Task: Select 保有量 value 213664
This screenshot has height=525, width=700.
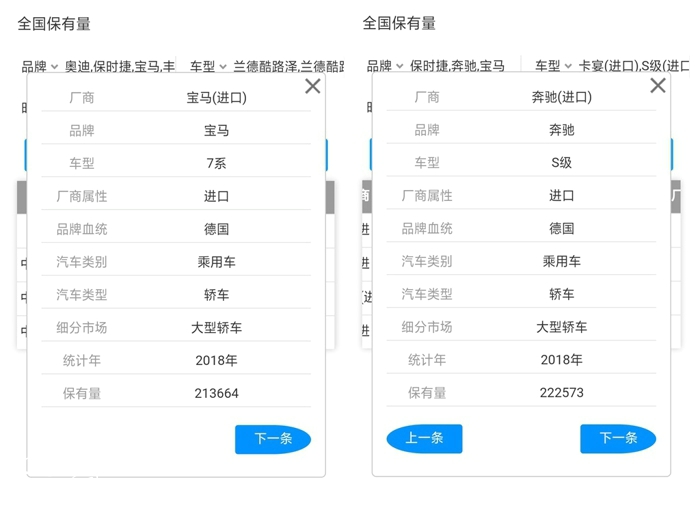Action: [x=217, y=393]
